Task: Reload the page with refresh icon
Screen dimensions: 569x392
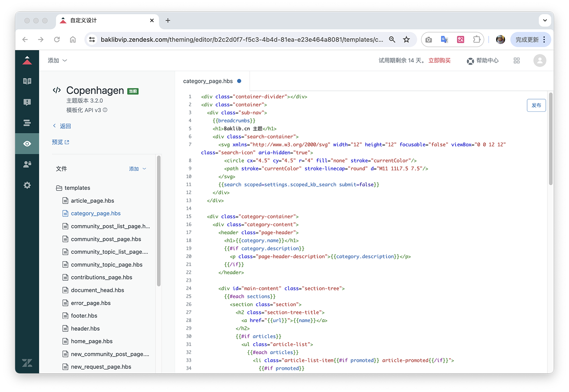Action: tap(57, 39)
